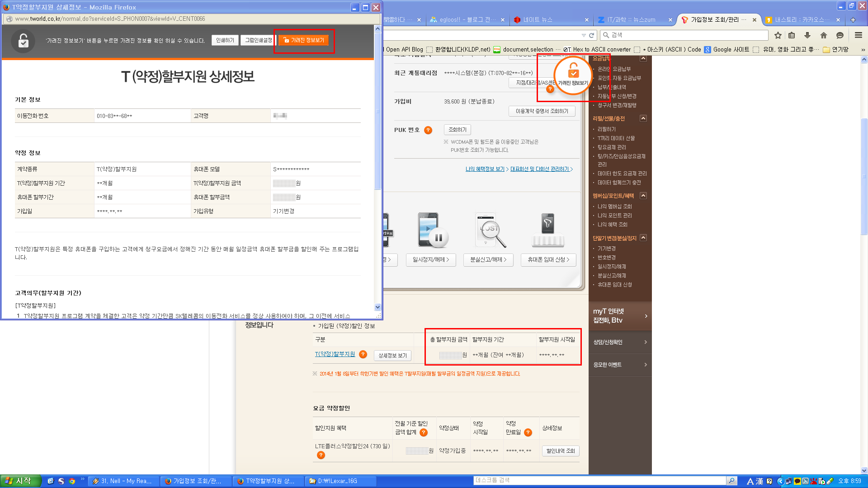Collapse the 요금납부 sidebar section
868x488 pixels.
point(643,59)
